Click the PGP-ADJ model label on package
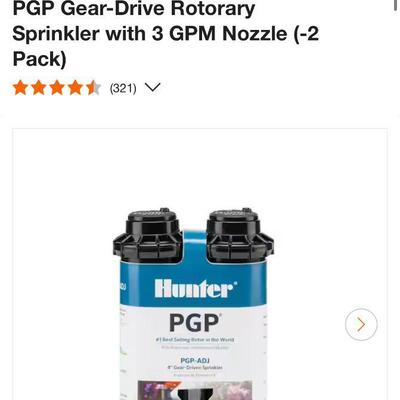This screenshot has width=400, height=400. pos(195,360)
